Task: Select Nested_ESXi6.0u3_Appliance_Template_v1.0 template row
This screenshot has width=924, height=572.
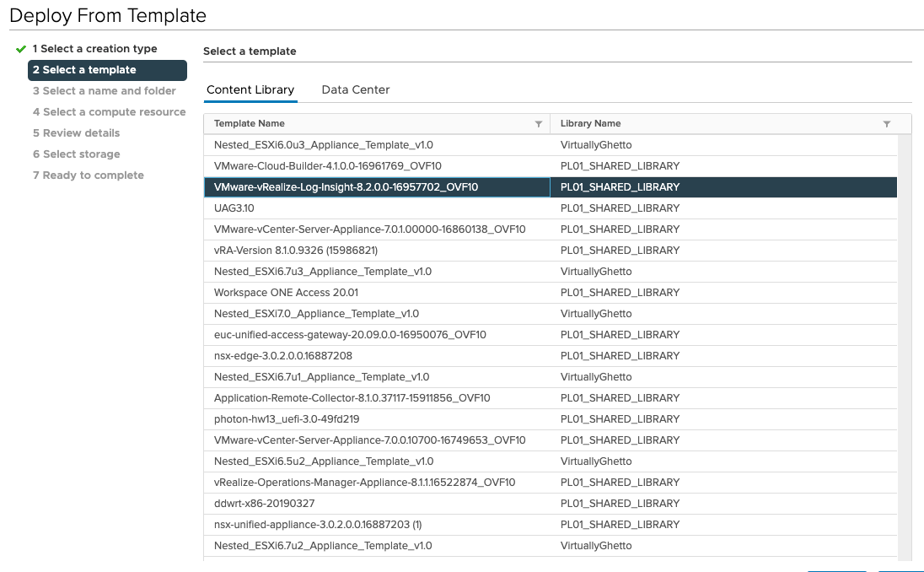Action: [323, 145]
